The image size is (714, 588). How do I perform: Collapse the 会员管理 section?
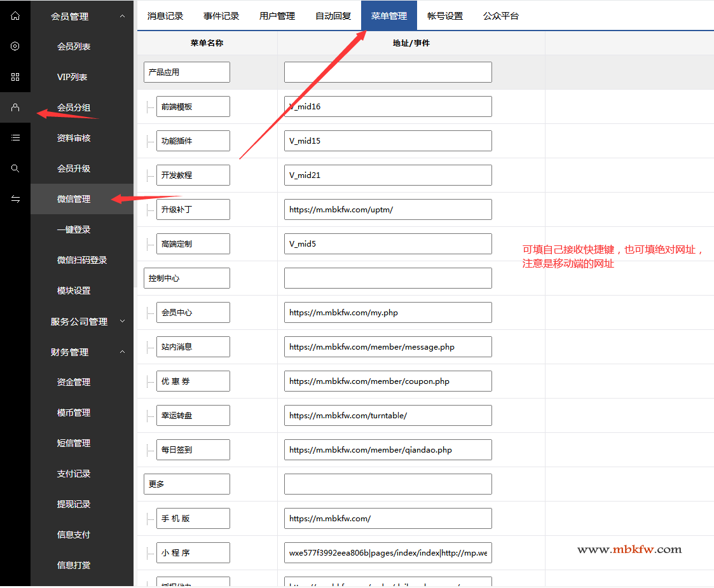(122, 17)
